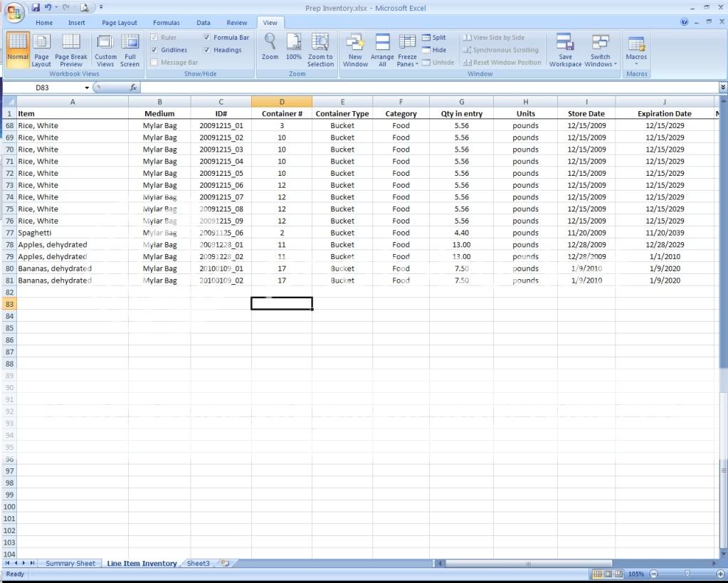Undo last action in Quick Access toolbar
The image size is (728, 583).
(x=48, y=7)
